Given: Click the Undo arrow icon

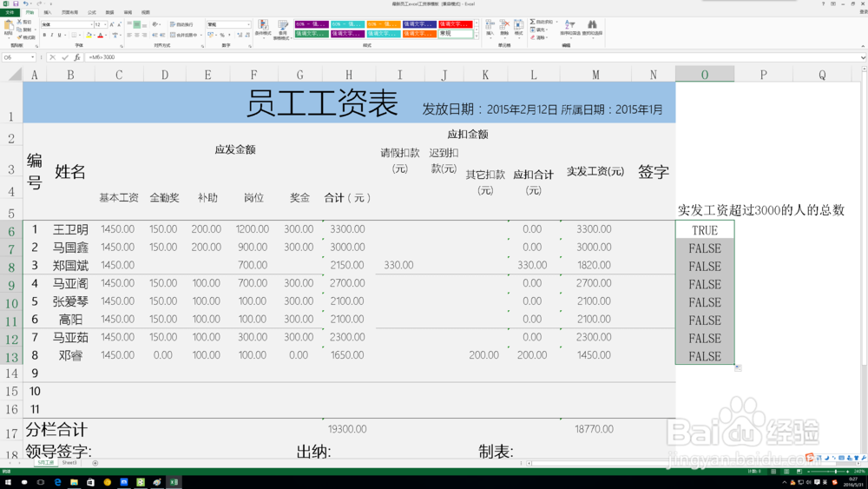Looking at the screenshot, I should click(x=25, y=3).
